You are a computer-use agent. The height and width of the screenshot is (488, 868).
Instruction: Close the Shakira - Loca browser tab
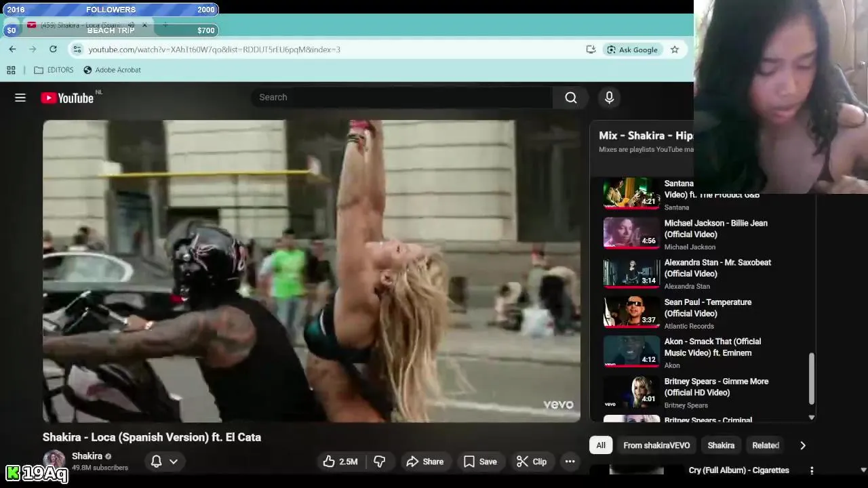tap(144, 25)
